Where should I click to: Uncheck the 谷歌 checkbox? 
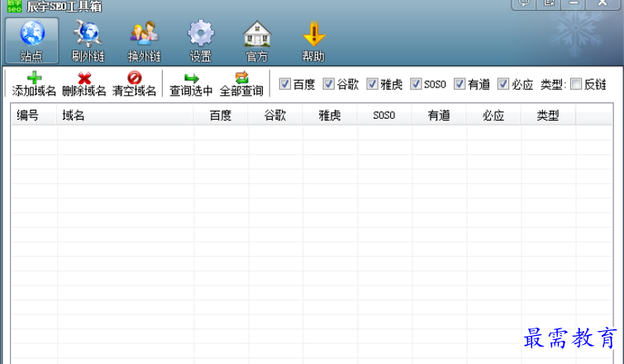(x=328, y=84)
